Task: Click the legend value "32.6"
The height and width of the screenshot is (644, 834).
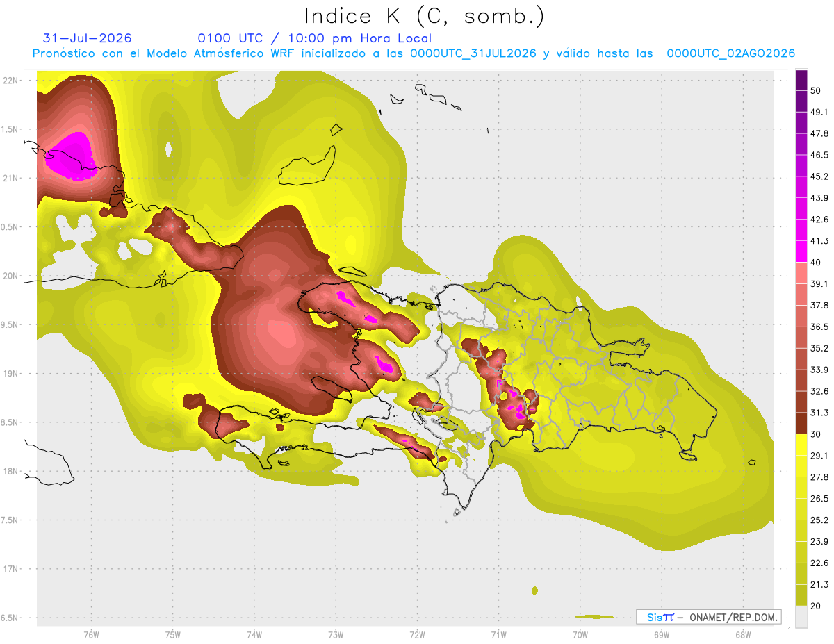Action: click(819, 391)
